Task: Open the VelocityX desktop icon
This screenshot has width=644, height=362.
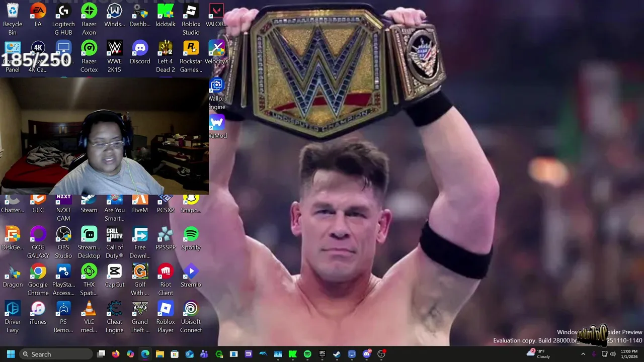Action: click(x=216, y=52)
